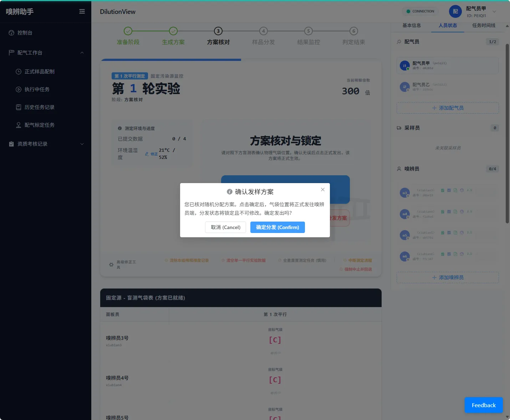The height and width of the screenshot is (420, 510).
Task: Click the CONNECTION status badge
Action: 420,11
